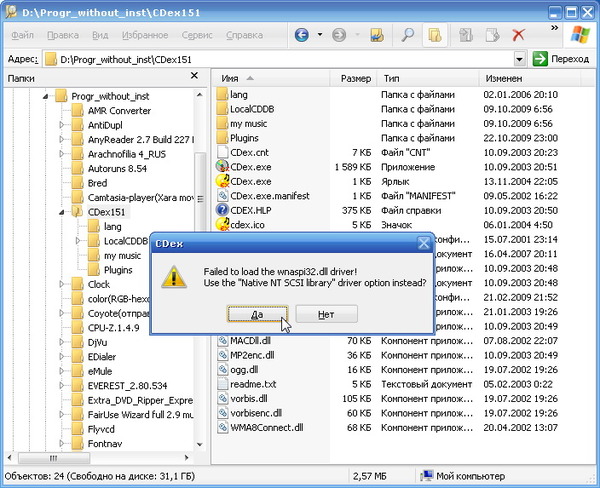
Task: Open the Справка menu
Action: point(244,35)
